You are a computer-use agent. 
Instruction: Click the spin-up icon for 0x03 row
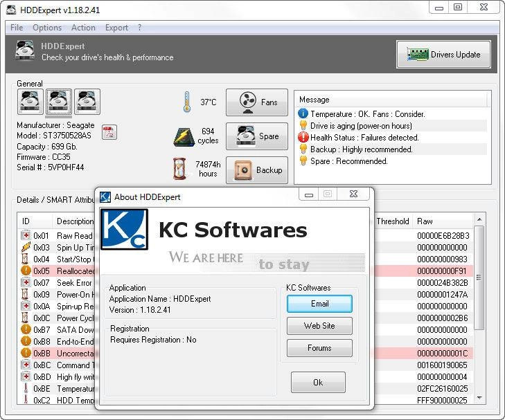click(26, 247)
